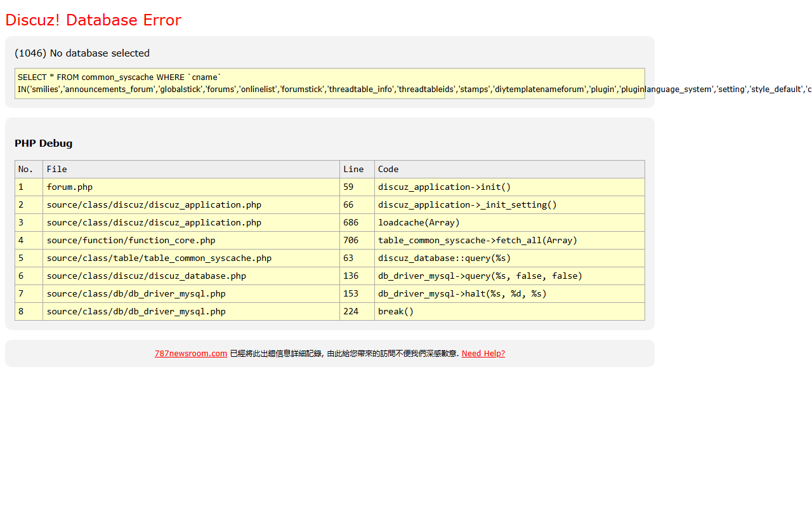The width and height of the screenshot is (812, 508).
Task: Click line number 59 cell
Action: tap(357, 187)
